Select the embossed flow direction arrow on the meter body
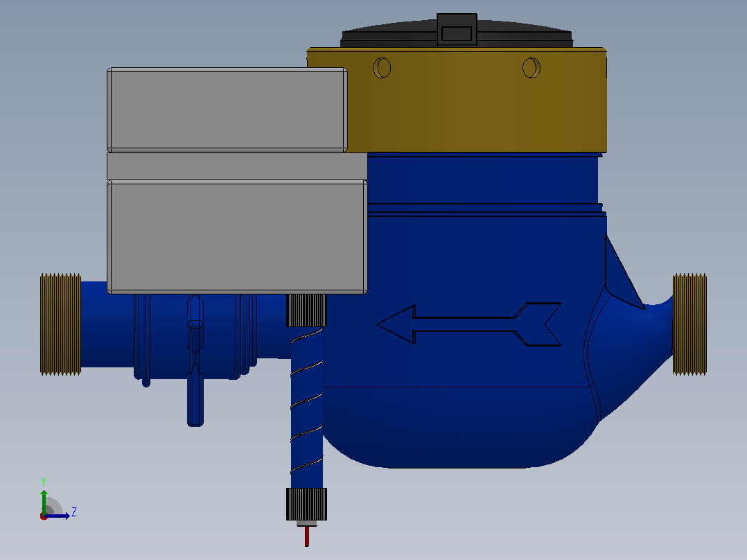This screenshot has height=560, width=747. [x=468, y=324]
